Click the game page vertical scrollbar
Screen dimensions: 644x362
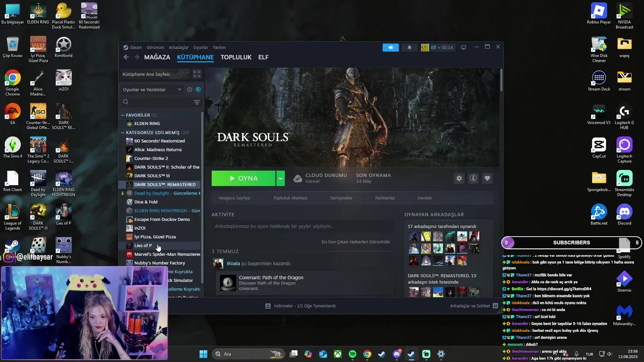(x=501, y=79)
